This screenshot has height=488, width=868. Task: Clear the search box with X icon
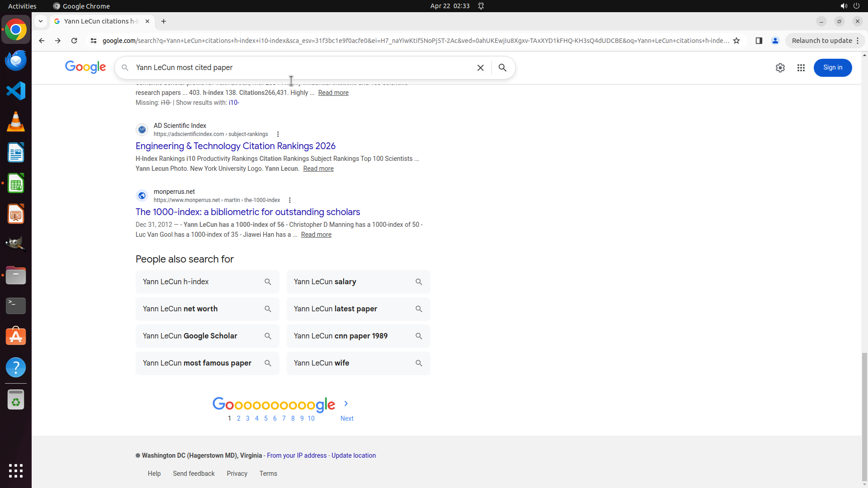click(480, 68)
